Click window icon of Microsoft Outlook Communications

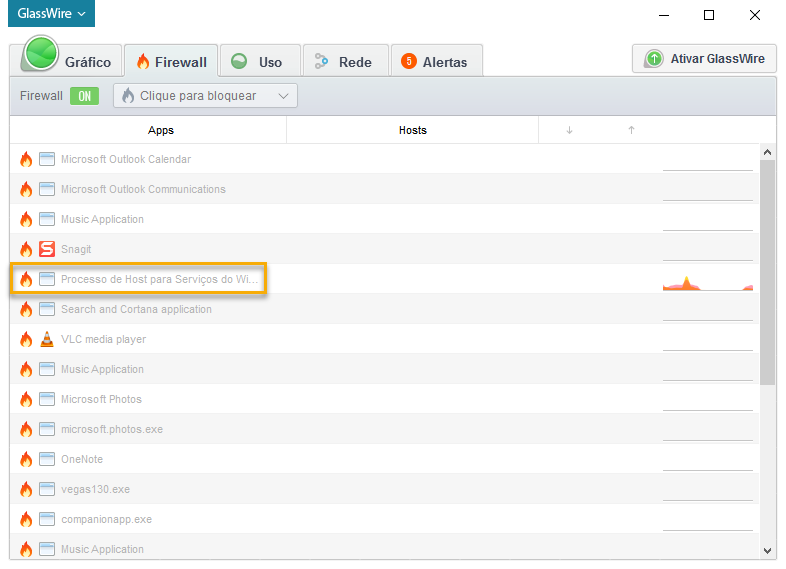47,189
